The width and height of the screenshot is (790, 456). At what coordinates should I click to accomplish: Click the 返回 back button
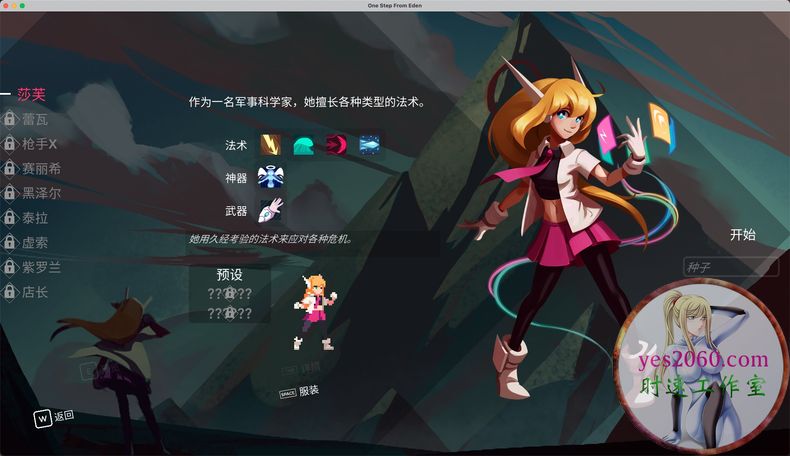pos(55,416)
